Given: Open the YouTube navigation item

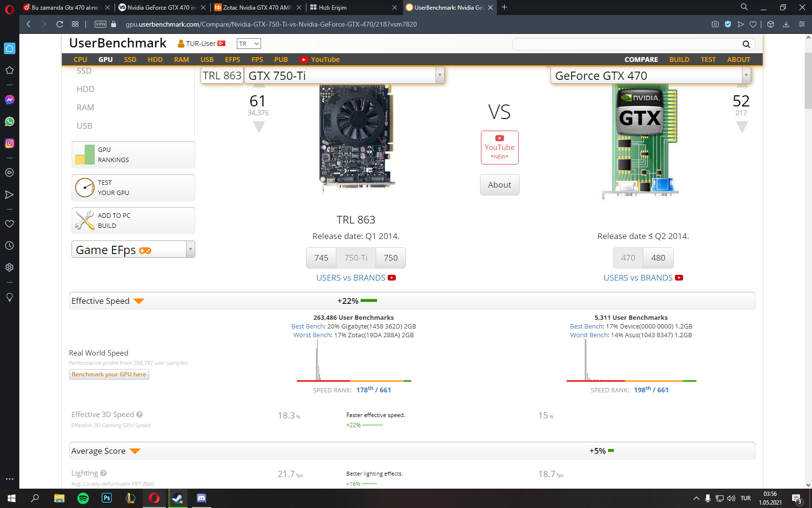Looking at the screenshot, I should [x=319, y=60].
